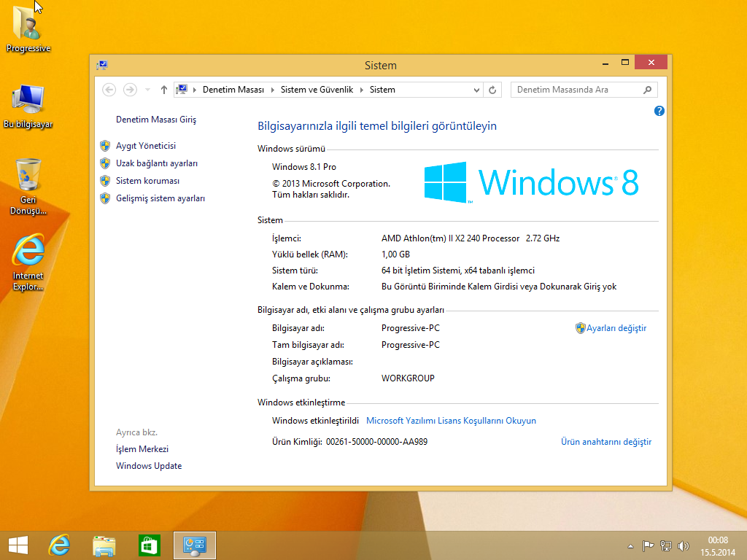This screenshot has width=747, height=560.
Task: Click the back navigation arrow
Action: click(x=109, y=90)
